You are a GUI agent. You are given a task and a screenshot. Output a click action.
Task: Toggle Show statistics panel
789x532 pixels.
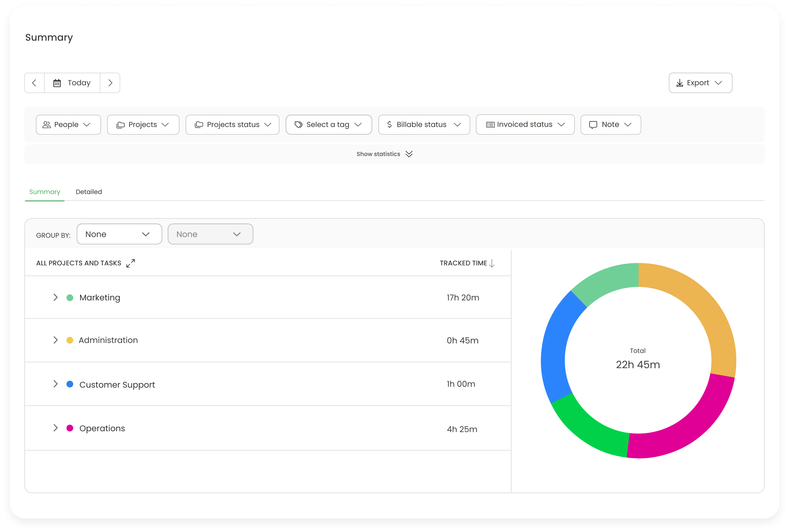tap(384, 154)
